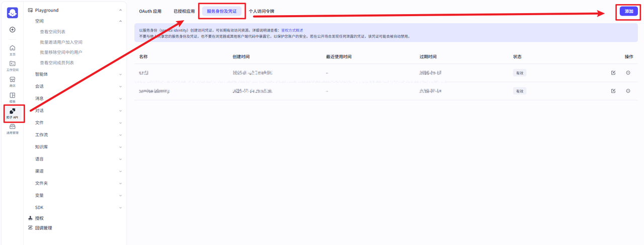Select 查看空间列表 in the tree
The width and height of the screenshot is (644, 245).
pyautogui.click(x=56, y=32)
